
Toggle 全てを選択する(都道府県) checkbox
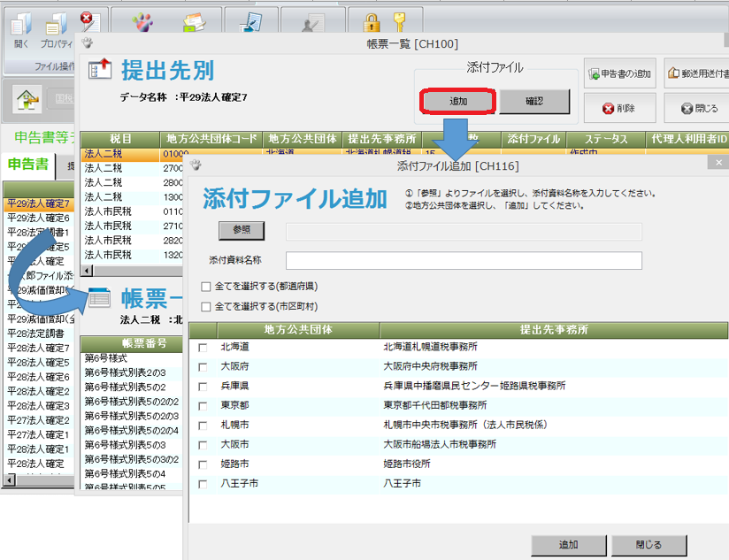[x=206, y=287]
